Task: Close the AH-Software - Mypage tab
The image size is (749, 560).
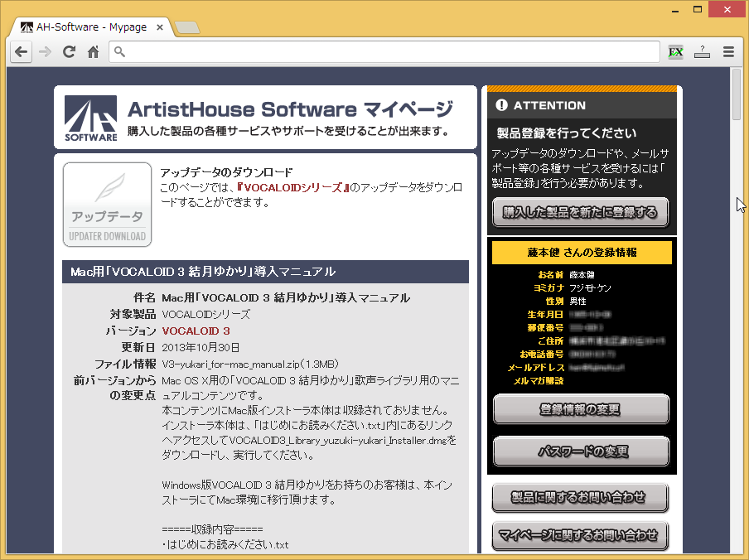Action: pyautogui.click(x=160, y=27)
